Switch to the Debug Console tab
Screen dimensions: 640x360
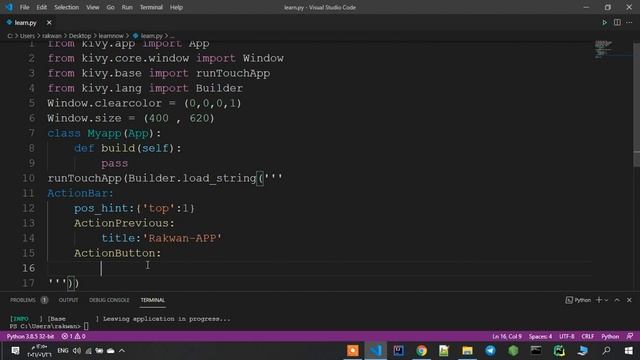pos(109,300)
